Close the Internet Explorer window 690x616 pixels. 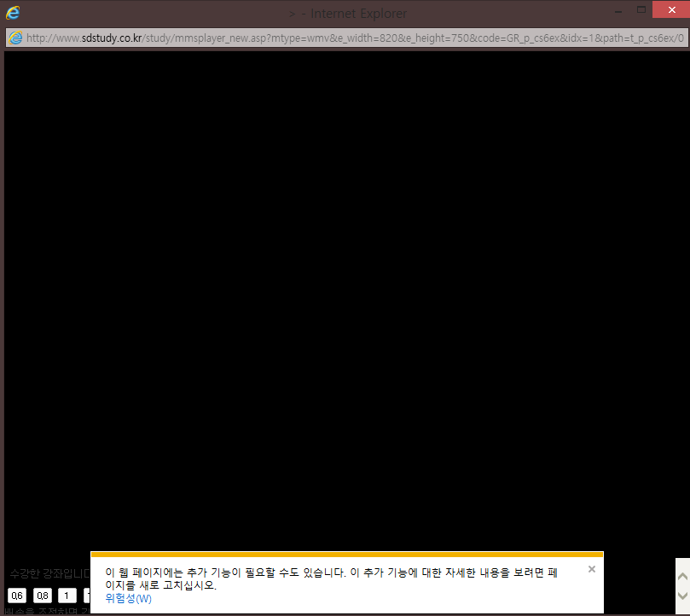pos(671,9)
